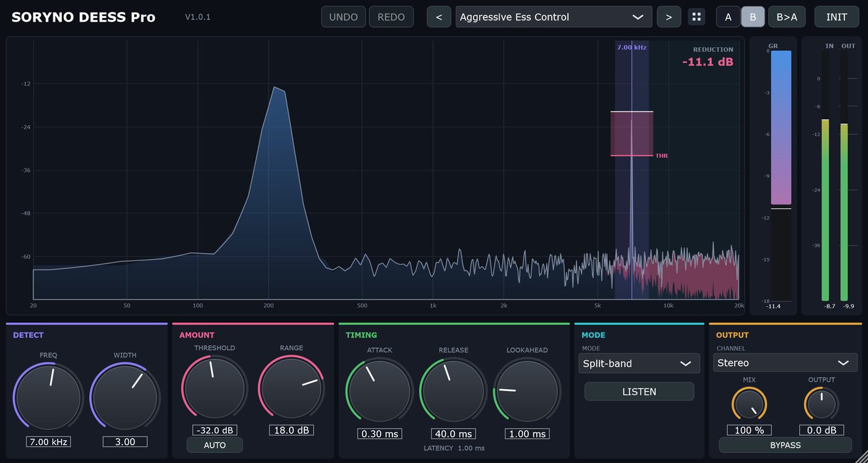Click the -9.9 output level value
This screenshot has height=463, width=868.
[848, 306]
